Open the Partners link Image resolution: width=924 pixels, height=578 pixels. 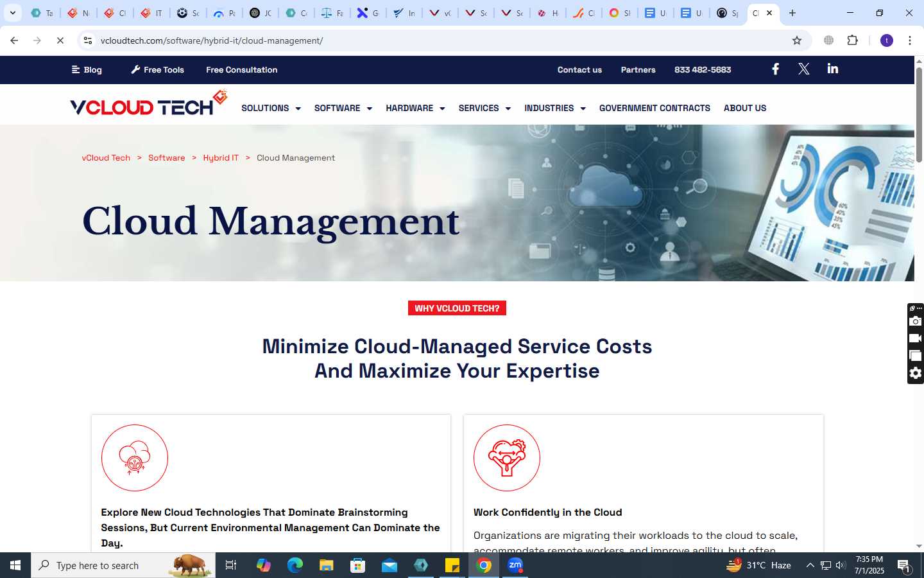[x=638, y=69]
